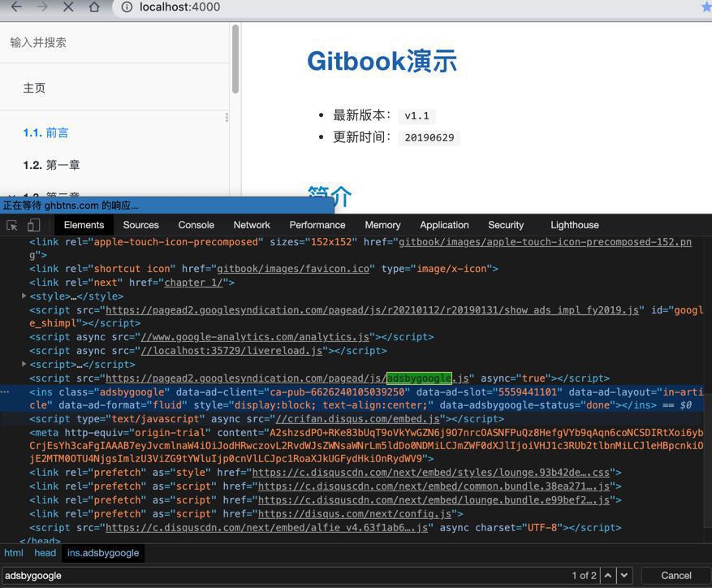This screenshot has height=588, width=712.
Task: Open chapter 1.1. 前言
Action: [x=45, y=132]
